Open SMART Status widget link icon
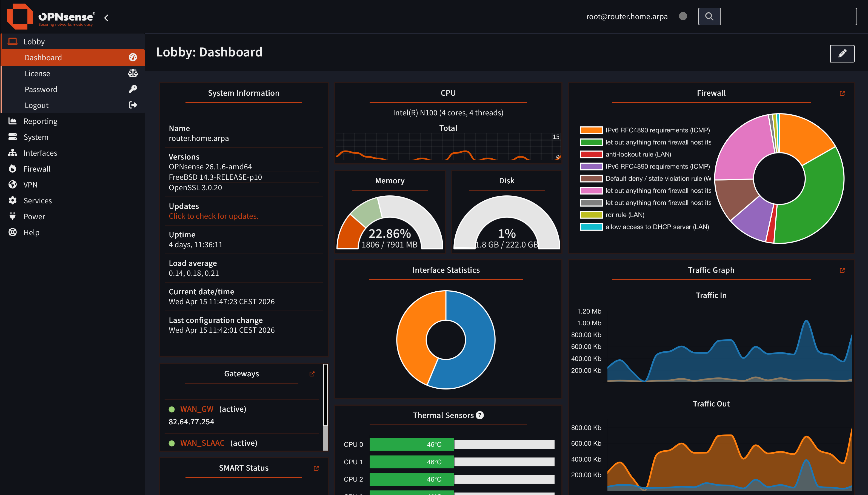Screen dimensions: 868x495 tap(316, 468)
